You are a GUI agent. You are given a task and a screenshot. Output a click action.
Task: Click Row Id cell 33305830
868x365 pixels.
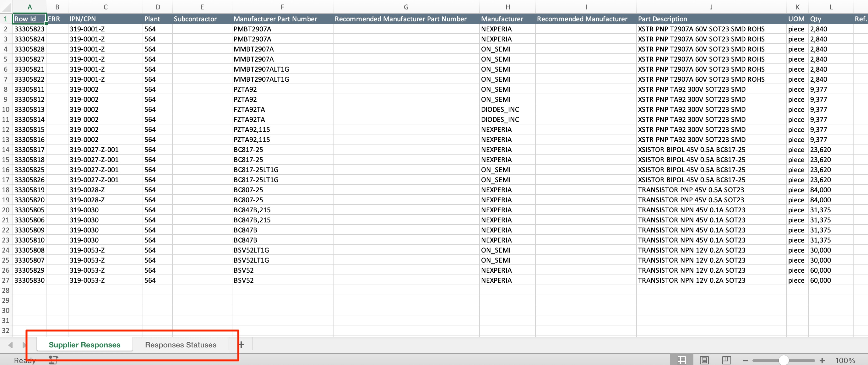pyautogui.click(x=29, y=280)
